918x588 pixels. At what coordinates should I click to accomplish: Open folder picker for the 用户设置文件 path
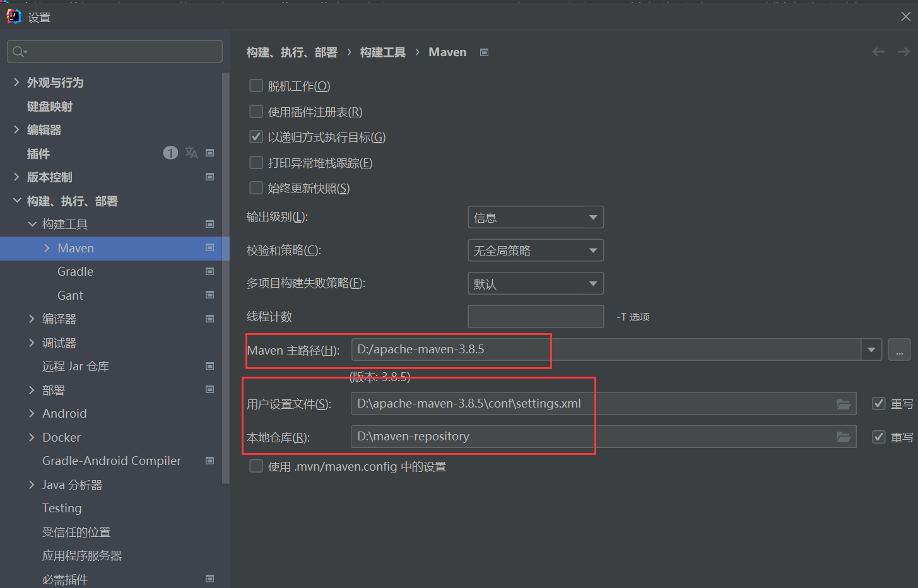pos(844,404)
